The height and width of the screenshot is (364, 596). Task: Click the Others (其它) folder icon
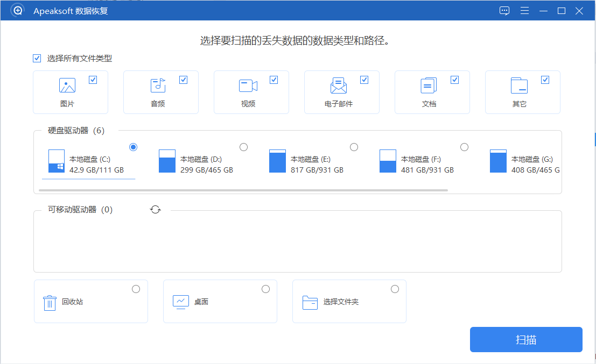click(519, 85)
